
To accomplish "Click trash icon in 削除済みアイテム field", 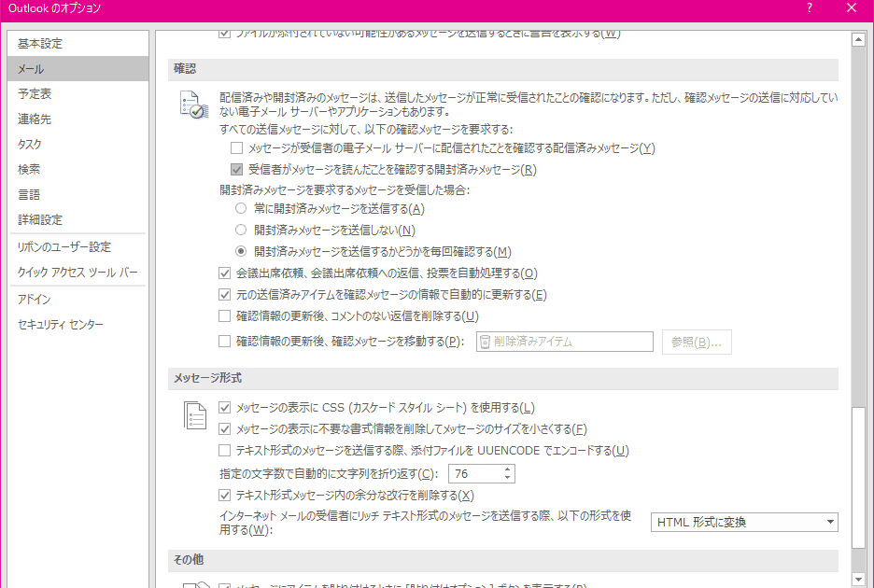I will [485, 342].
